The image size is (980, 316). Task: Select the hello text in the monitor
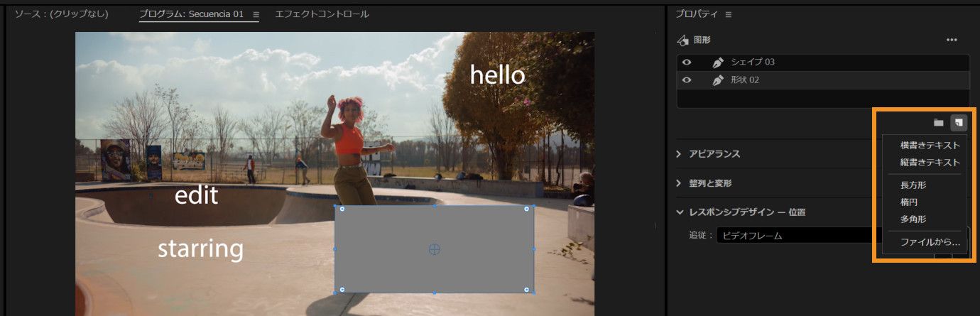pyautogui.click(x=498, y=75)
